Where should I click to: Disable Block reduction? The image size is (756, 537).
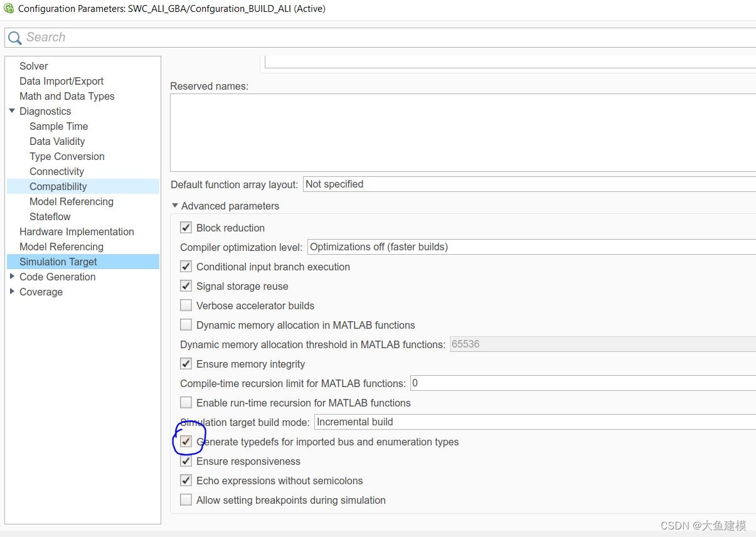[x=186, y=227]
